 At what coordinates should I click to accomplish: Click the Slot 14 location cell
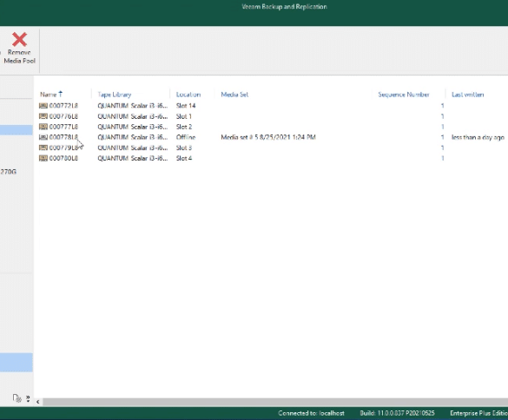tap(186, 106)
